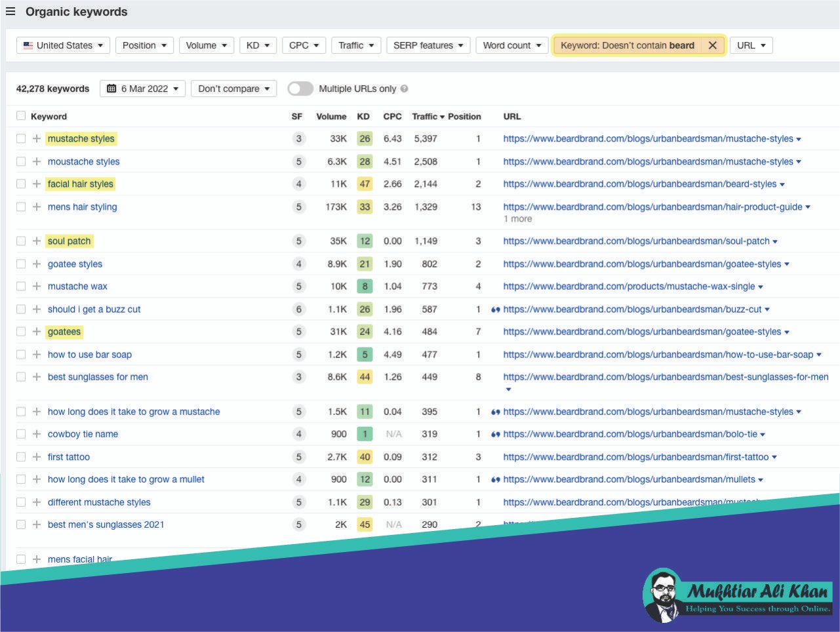
Task: Open the Don't compare dropdown
Action: [233, 88]
